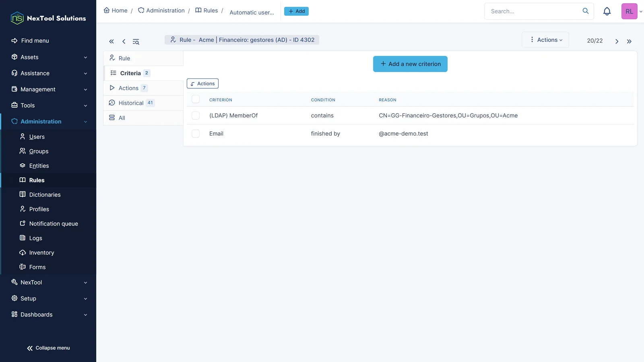Screen dimensions: 644x362
Task: Click the Actions button above table
Action: [x=202, y=84]
